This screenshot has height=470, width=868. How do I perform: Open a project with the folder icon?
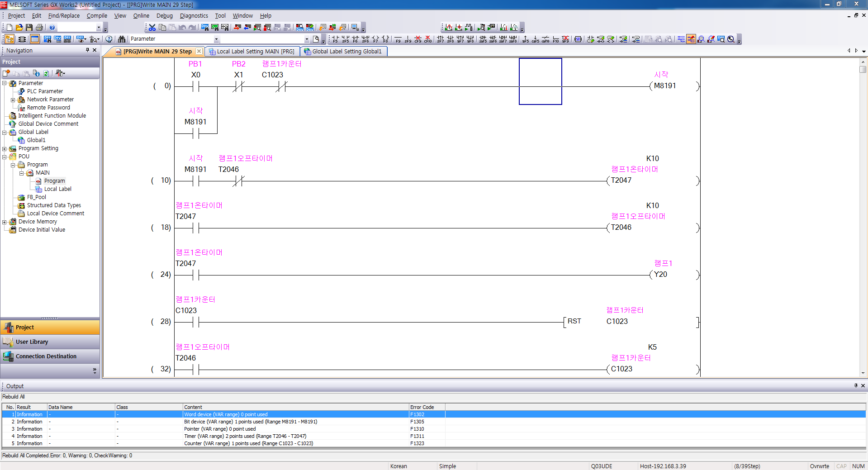click(x=19, y=28)
